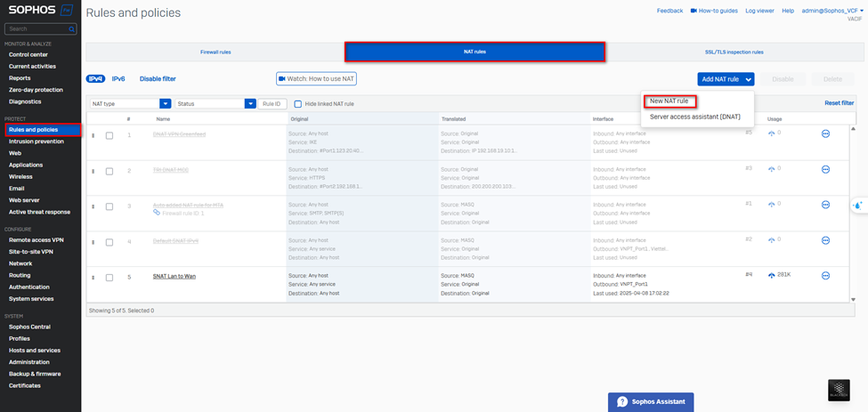868x412 pixels.
Task: Click into the Rule ID field
Action: click(x=273, y=104)
